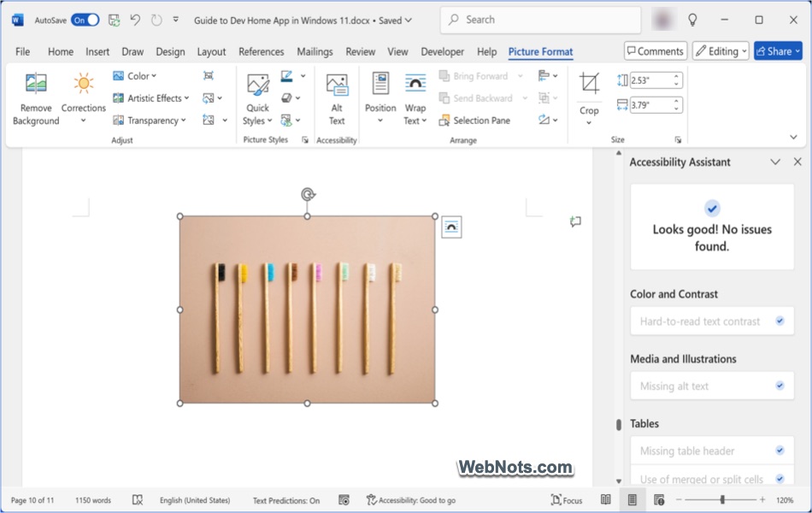Click the shape width input field
The height and width of the screenshot is (513, 812).
point(650,105)
